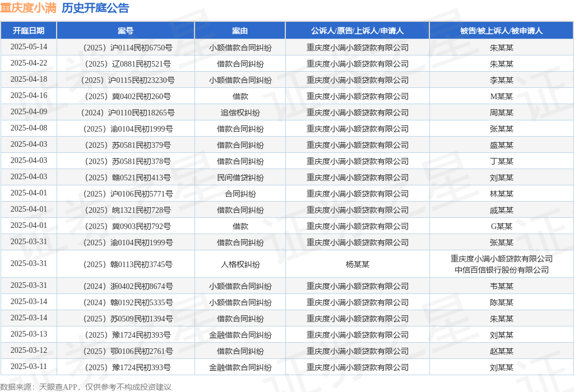Select case number 苏0581民初379号
This screenshot has width=574, height=392.
click(x=128, y=145)
